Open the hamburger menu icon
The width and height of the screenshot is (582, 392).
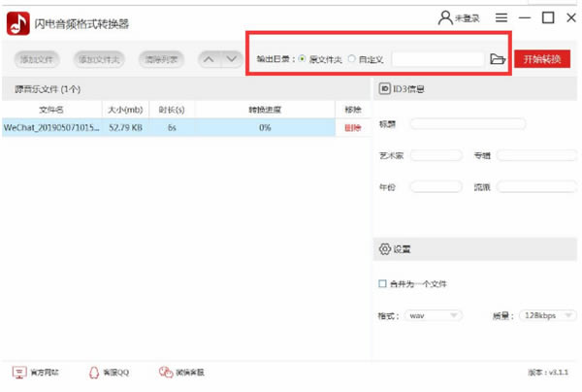pos(501,17)
